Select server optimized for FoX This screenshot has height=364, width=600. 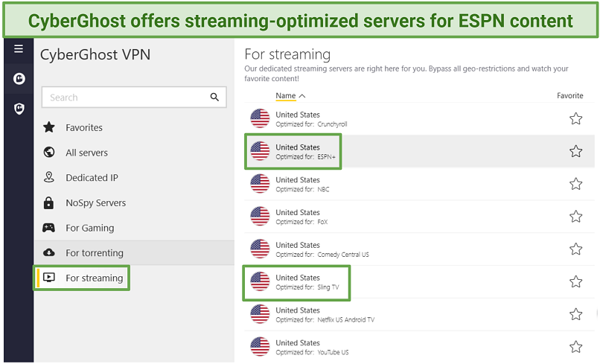pos(419,217)
